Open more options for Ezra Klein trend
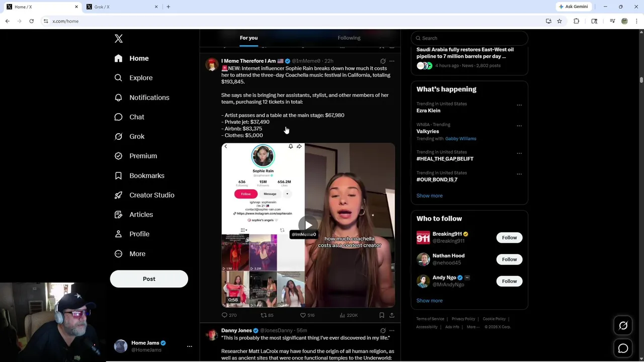The height and width of the screenshot is (362, 644). [x=519, y=105]
